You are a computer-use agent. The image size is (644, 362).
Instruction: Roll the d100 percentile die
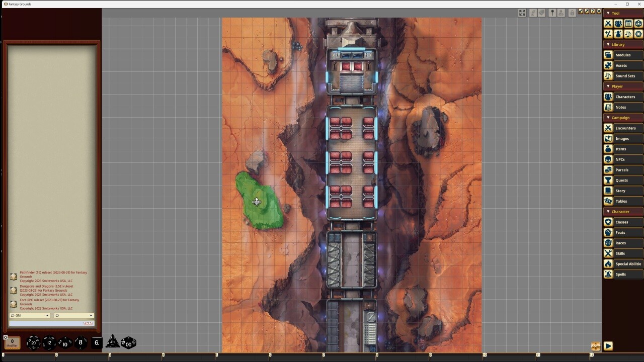point(129,343)
